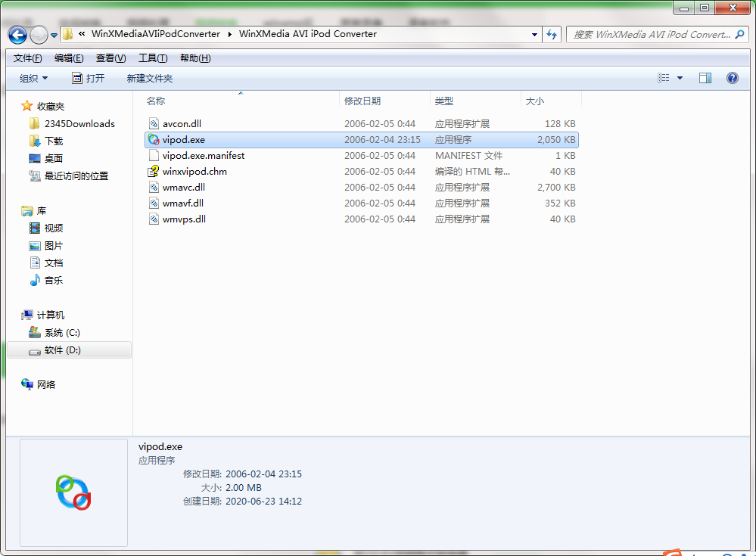Open help with the question mark icon
The width and height of the screenshot is (756, 556).
click(x=732, y=78)
